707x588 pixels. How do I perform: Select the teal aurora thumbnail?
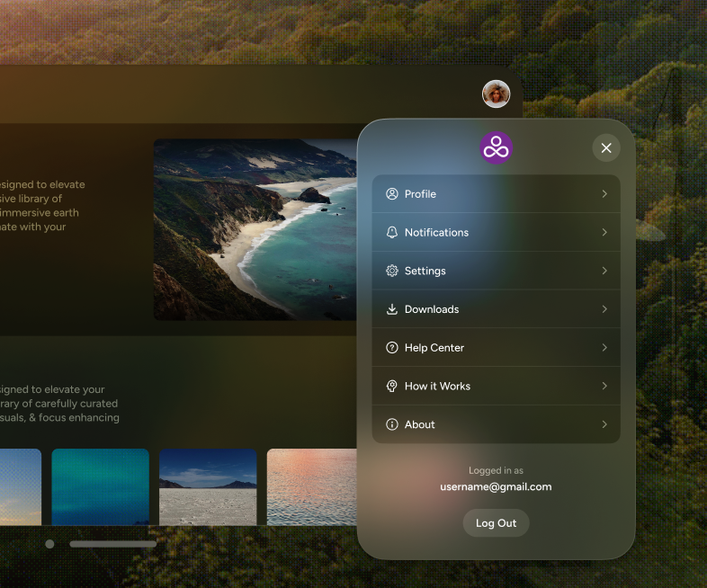(x=100, y=487)
